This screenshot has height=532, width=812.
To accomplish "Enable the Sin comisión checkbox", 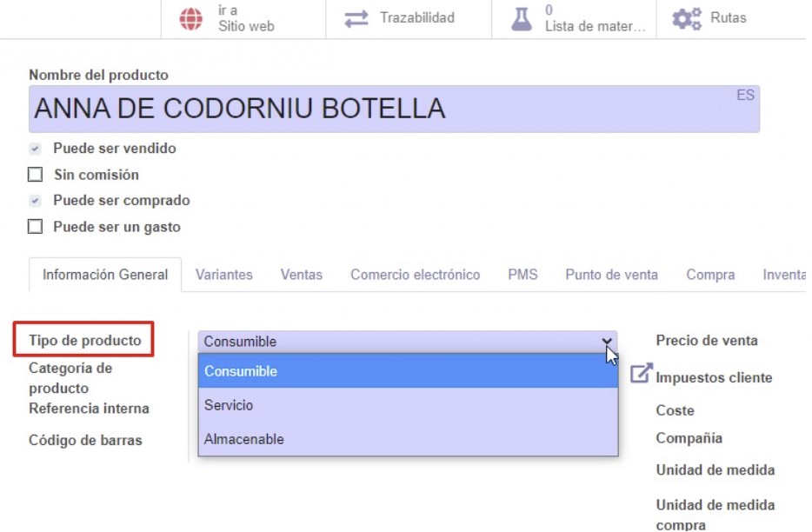I will click(x=36, y=175).
